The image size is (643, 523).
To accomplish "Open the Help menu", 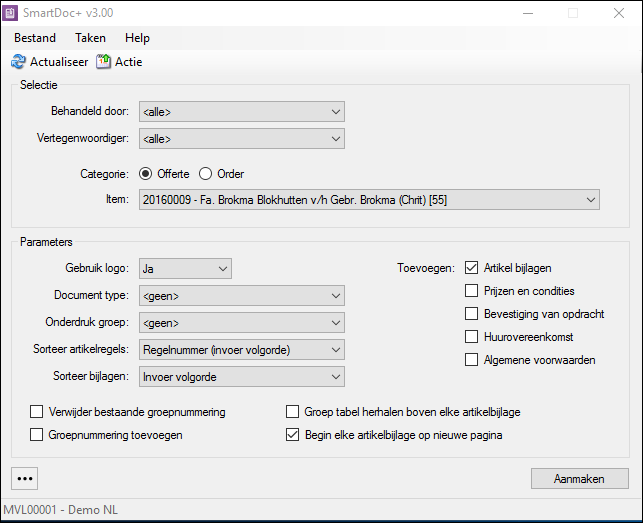I will pyautogui.click(x=137, y=38).
